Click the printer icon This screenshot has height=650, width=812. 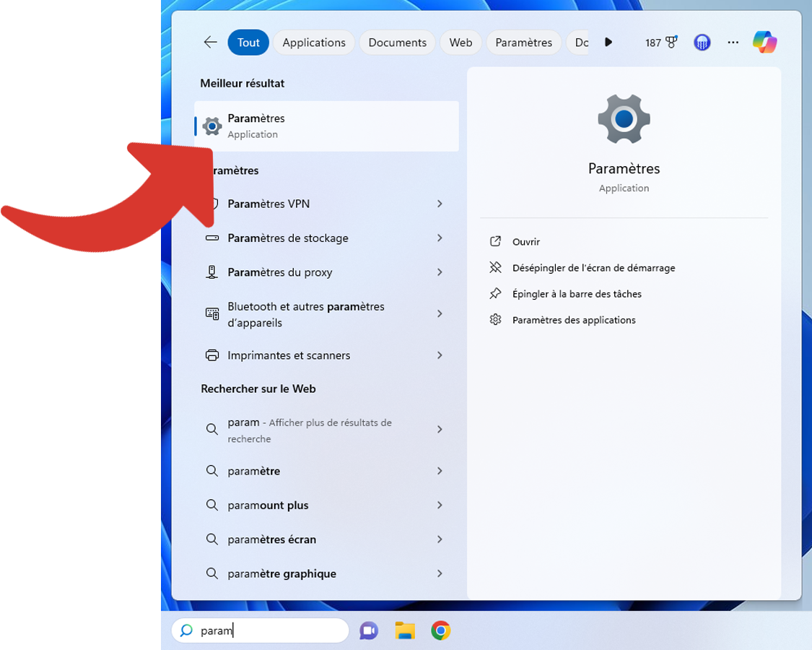pyautogui.click(x=211, y=355)
